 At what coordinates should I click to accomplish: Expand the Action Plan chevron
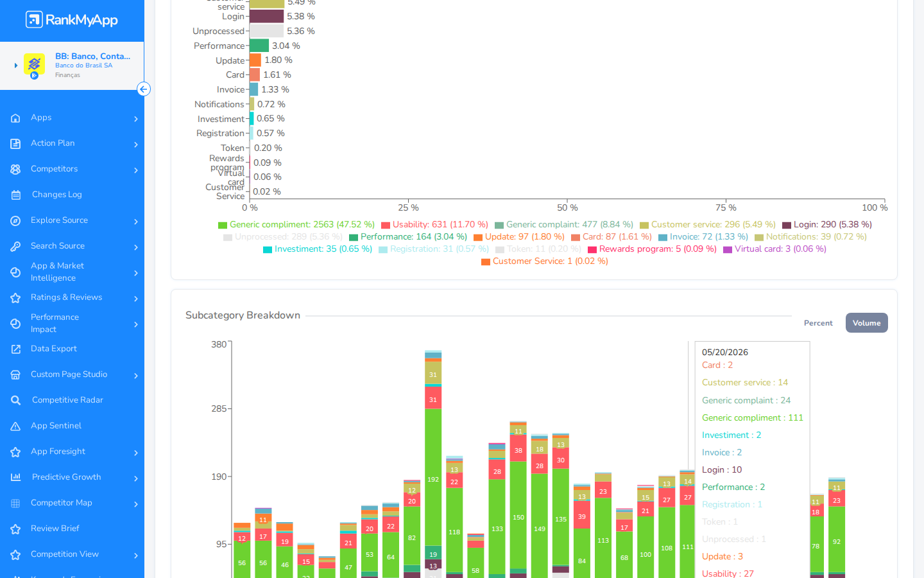click(x=136, y=144)
